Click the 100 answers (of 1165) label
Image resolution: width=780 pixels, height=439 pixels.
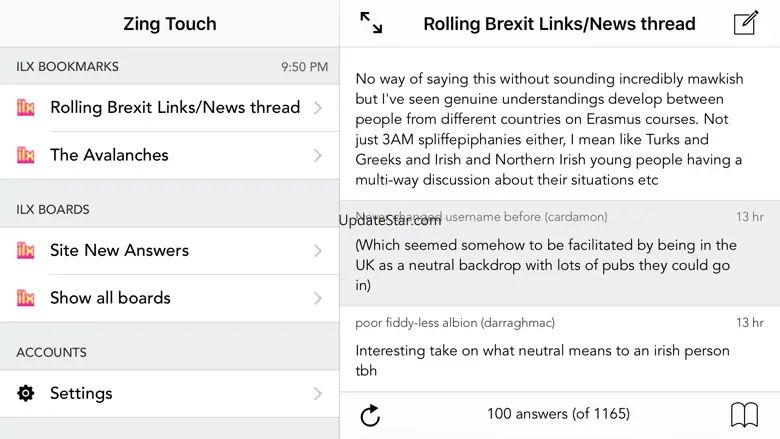click(x=558, y=414)
